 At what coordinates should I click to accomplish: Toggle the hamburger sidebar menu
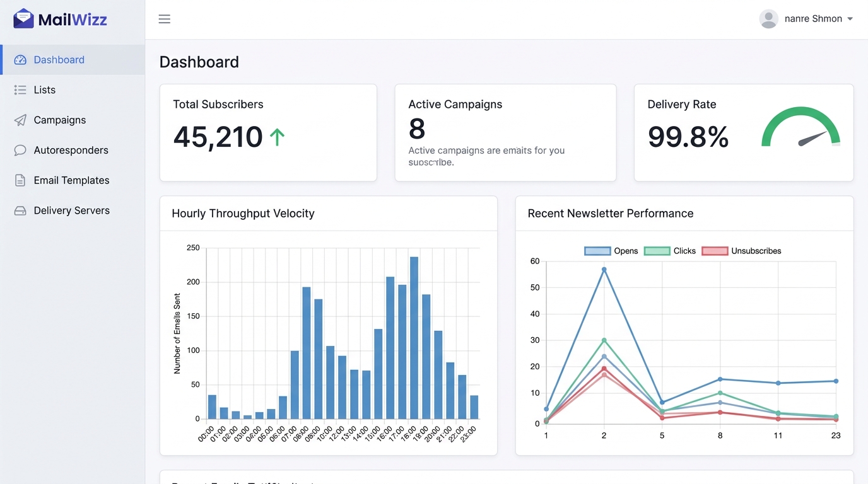165,19
